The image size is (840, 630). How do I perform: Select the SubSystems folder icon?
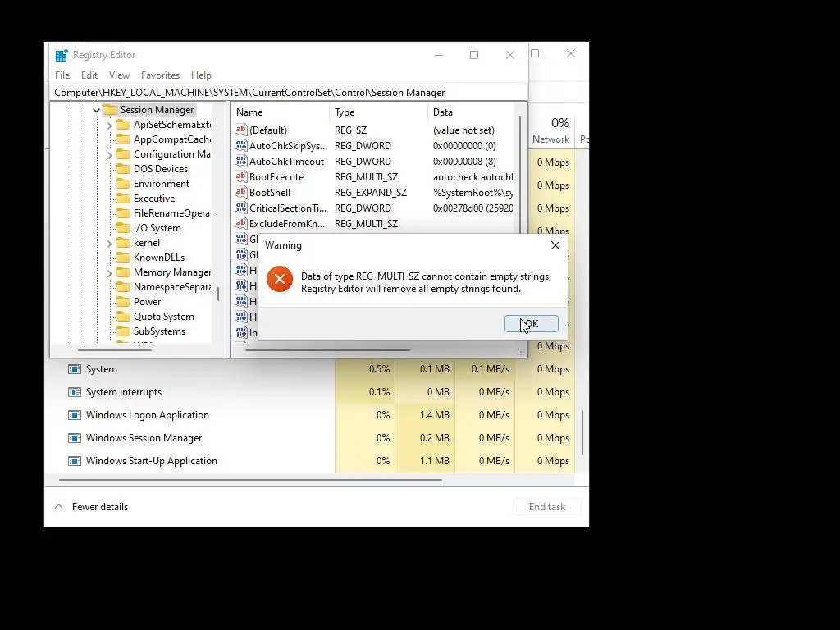pos(123,331)
